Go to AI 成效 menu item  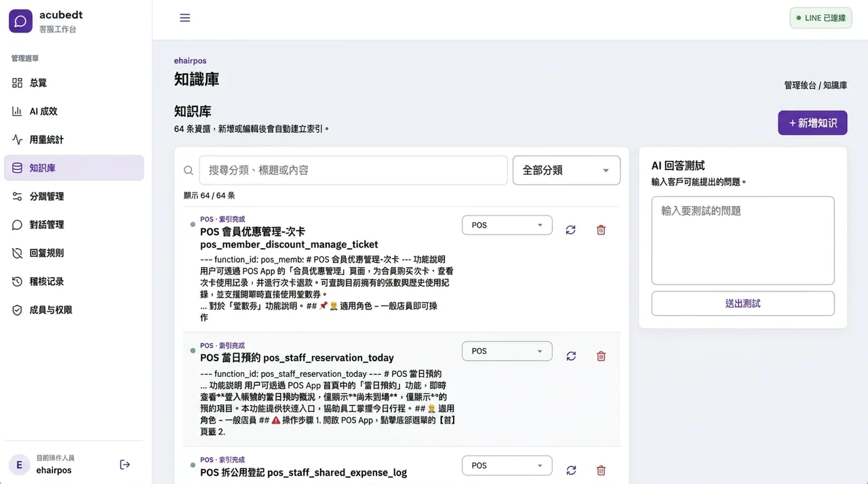pyautogui.click(x=74, y=111)
